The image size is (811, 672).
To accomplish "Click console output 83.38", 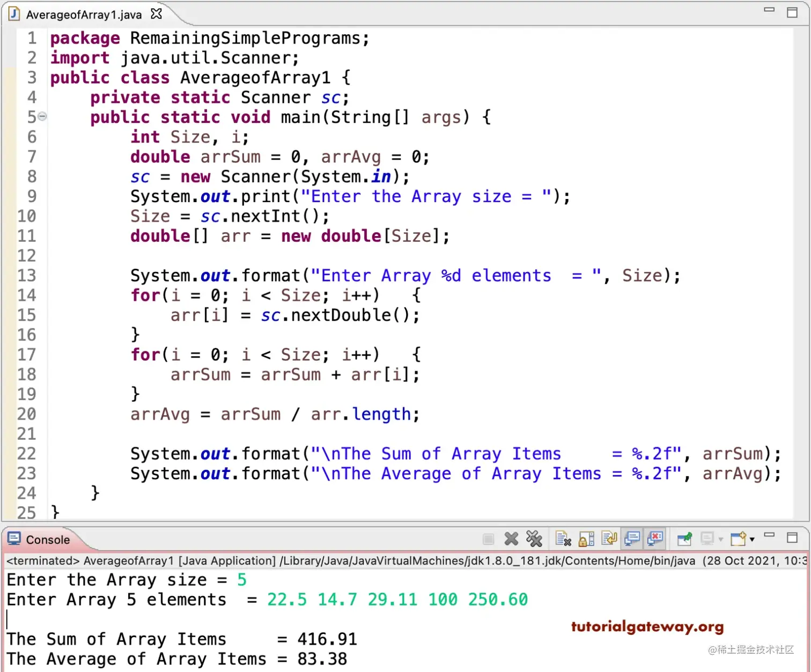I will pos(322,659).
